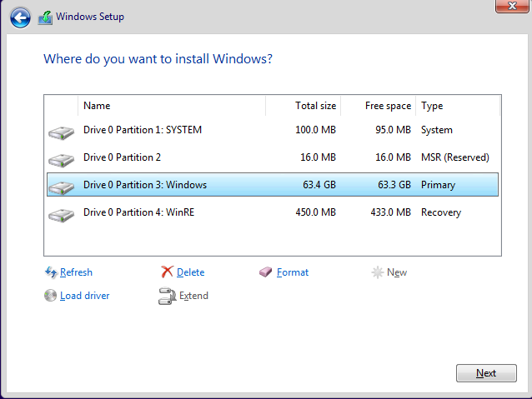Click the Load driver disc icon
Viewport: 532px width, 399px height.
[51, 296]
